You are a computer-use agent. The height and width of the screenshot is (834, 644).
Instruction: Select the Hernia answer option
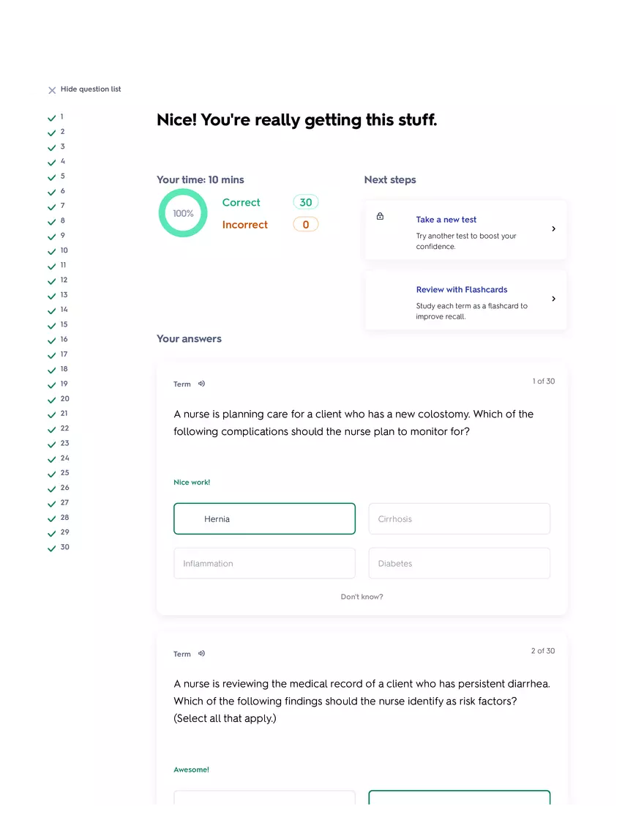(264, 519)
